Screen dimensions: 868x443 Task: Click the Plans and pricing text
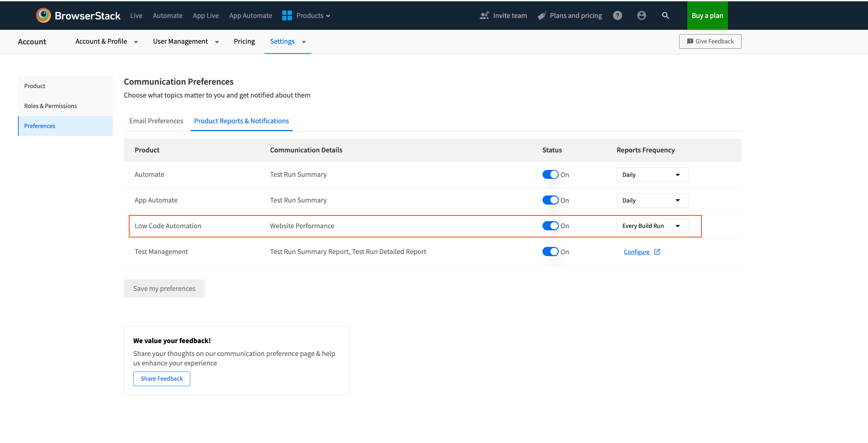point(576,16)
